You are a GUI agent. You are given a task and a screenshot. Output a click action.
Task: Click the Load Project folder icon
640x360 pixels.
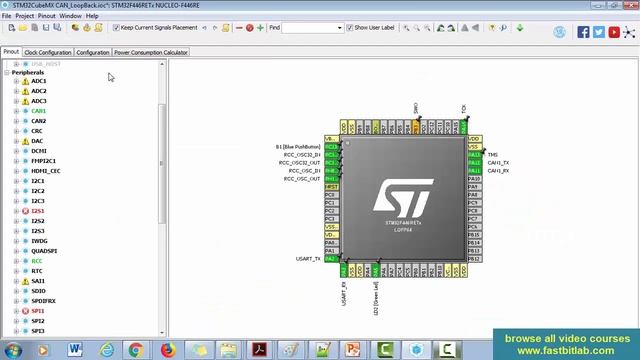pyautogui.click(x=23, y=28)
